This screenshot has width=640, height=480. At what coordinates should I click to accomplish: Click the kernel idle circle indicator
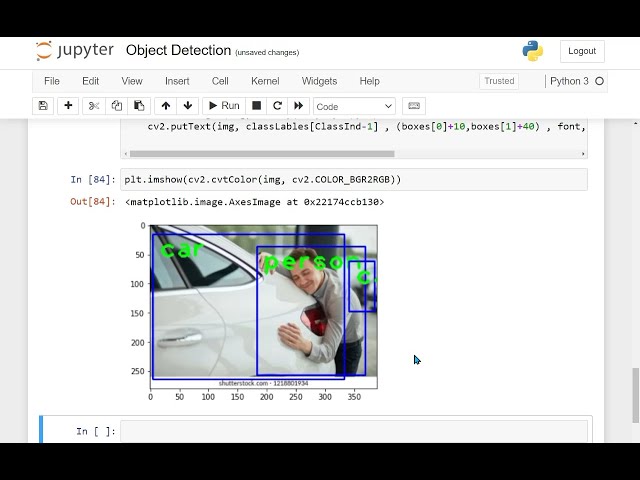point(599,81)
